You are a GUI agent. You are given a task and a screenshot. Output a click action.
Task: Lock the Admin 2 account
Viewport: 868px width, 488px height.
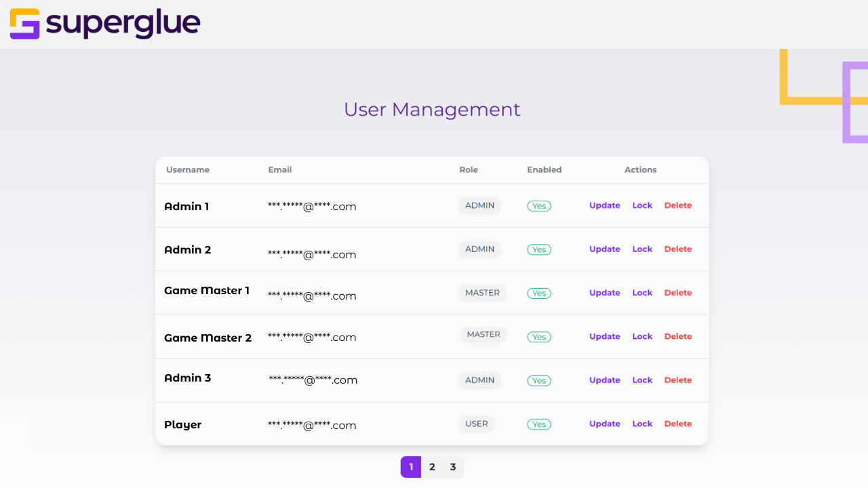[642, 249]
